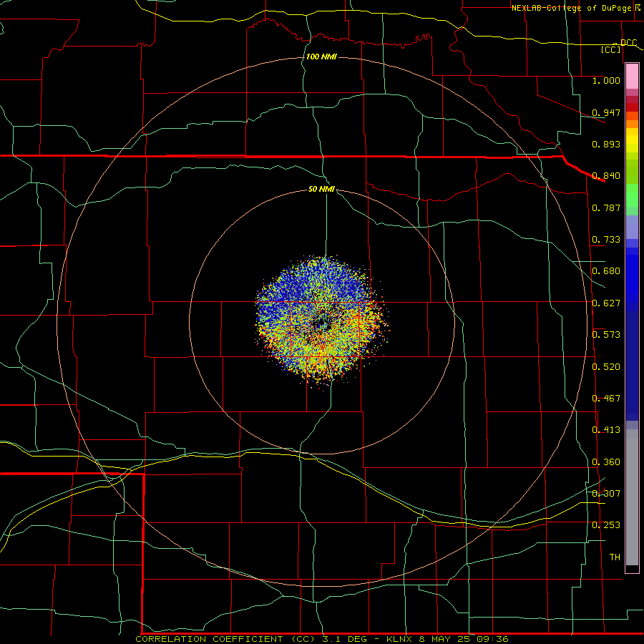Image resolution: width=644 pixels, height=644 pixels.
Task: Click the 0.627 legend value
Action: 606,303
